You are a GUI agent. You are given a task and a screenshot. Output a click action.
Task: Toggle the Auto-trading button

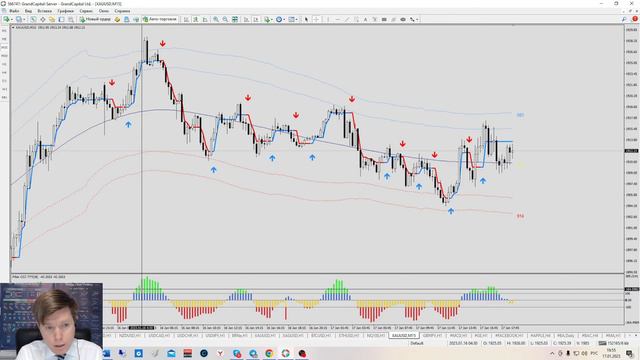(160, 19)
